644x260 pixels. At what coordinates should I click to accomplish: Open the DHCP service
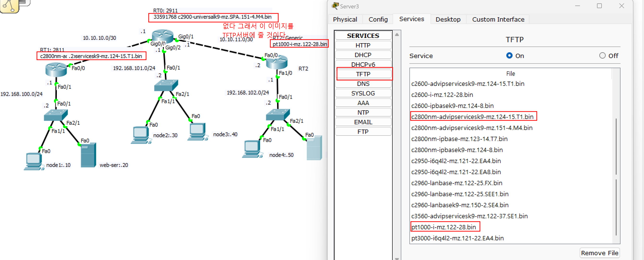point(363,55)
